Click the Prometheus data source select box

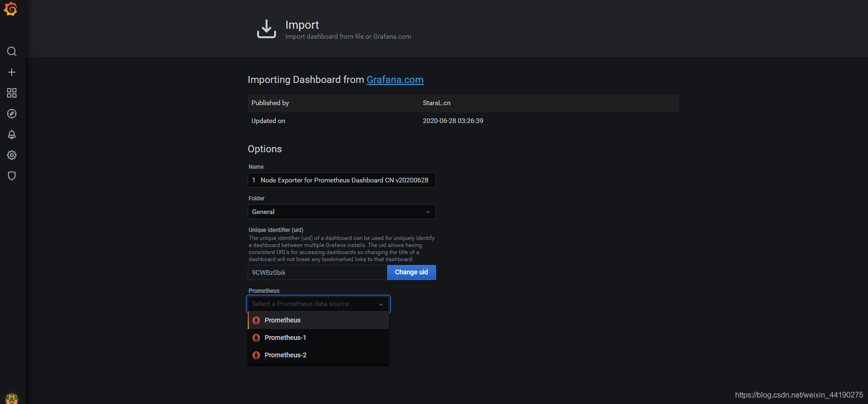pos(318,304)
